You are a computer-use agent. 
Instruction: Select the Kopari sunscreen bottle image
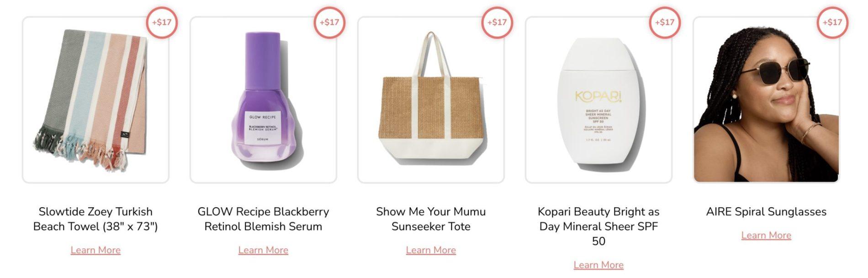pyautogui.click(x=598, y=101)
